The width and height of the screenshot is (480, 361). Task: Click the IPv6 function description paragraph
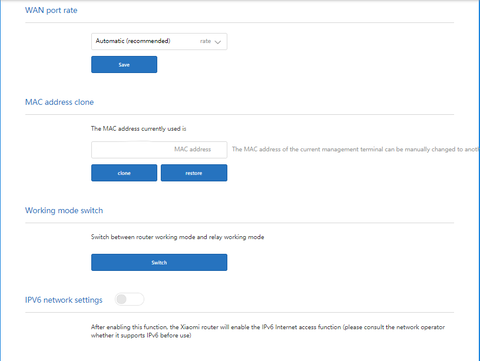click(x=268, y=331)
